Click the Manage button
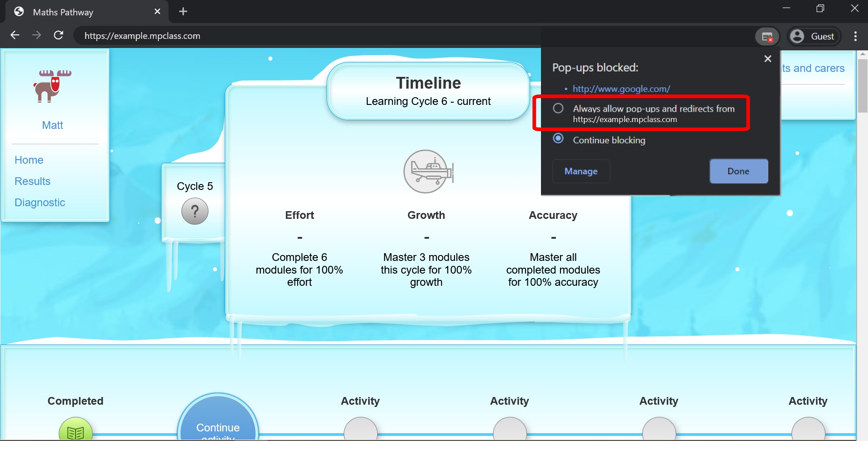 [581, 171]
